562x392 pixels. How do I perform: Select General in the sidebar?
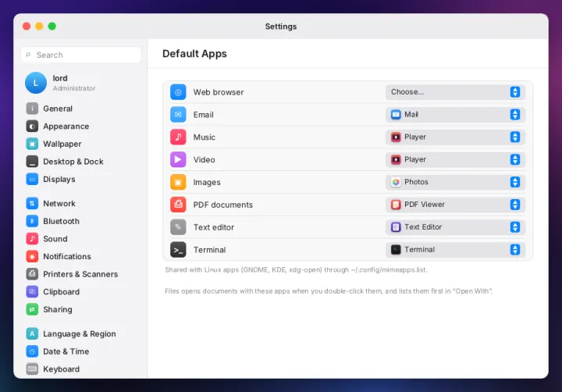point(82,109)
